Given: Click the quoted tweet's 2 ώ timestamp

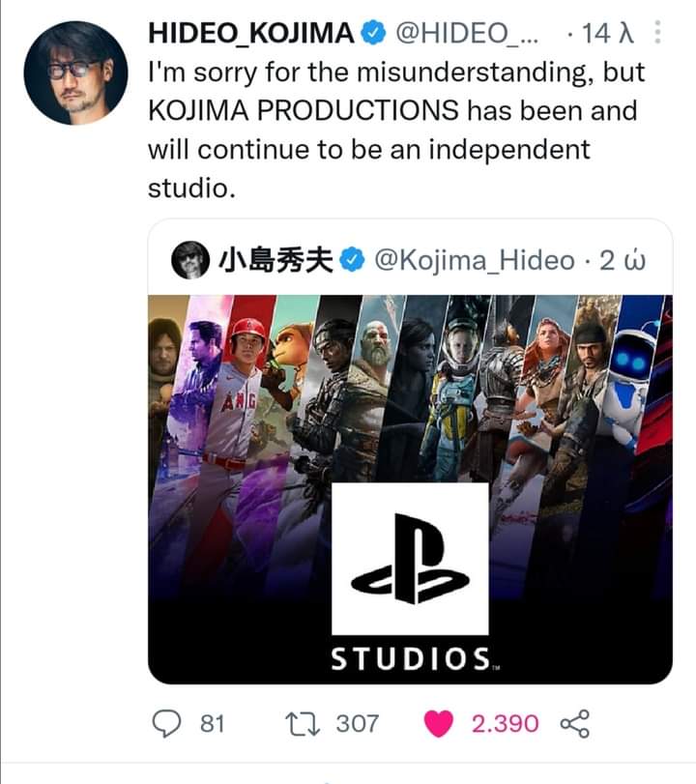Looking at the screenshot, I should [x=623, y=260].
